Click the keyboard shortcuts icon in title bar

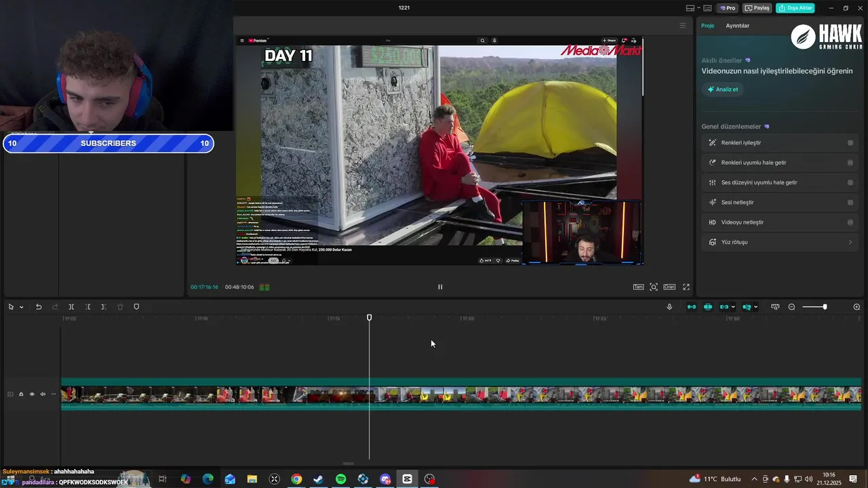tap(707, 8)
